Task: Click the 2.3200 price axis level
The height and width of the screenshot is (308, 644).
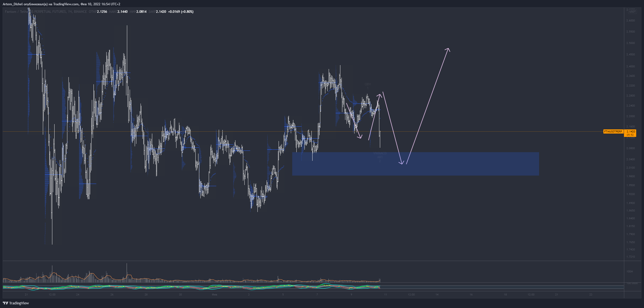Action: point(630,86)
